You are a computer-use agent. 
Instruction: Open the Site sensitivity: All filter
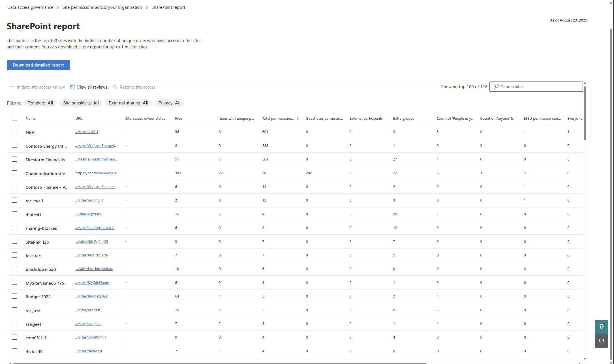pos(81,103)
